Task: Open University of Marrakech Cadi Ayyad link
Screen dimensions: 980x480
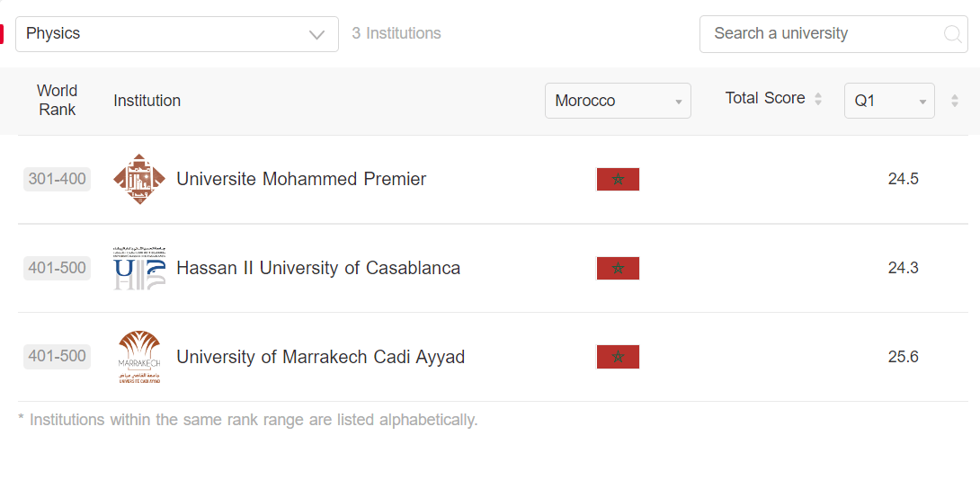Action: (321, 357)
